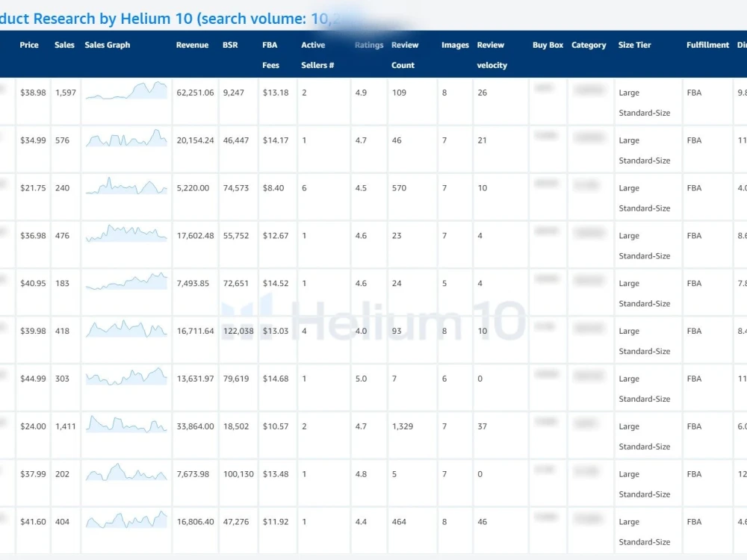The height and width of the screenshot is (560, 747).
Task: Open sales graph for the $21.75 product
Action: pos(126,186)
